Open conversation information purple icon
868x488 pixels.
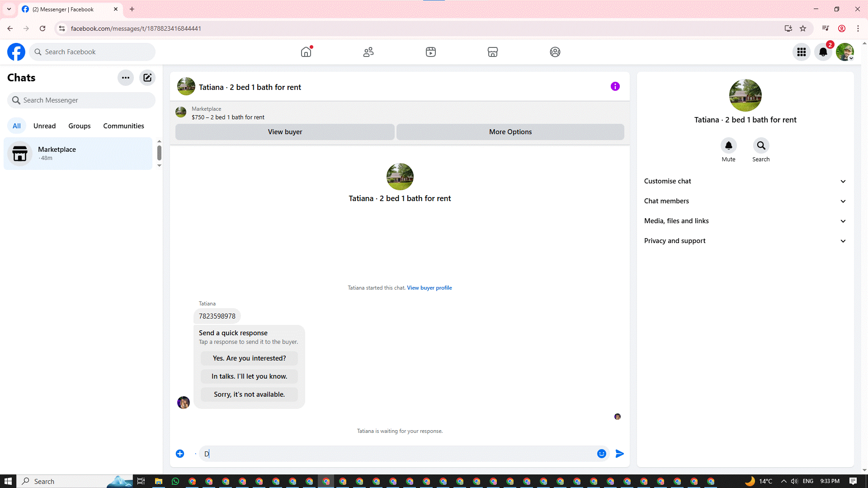pyautogui.click(x=615, y=86)
